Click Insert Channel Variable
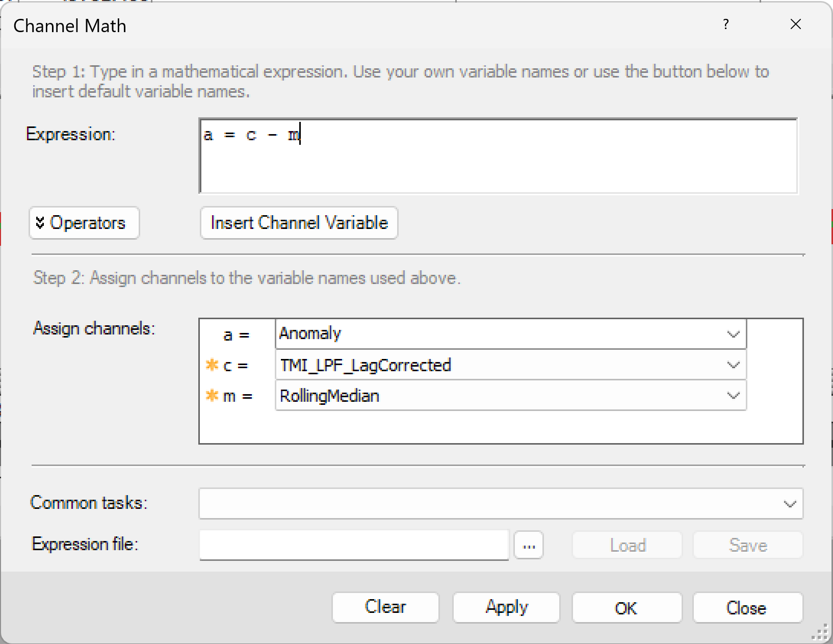Viewport: 833px width, 644px height. coord(299,223)
